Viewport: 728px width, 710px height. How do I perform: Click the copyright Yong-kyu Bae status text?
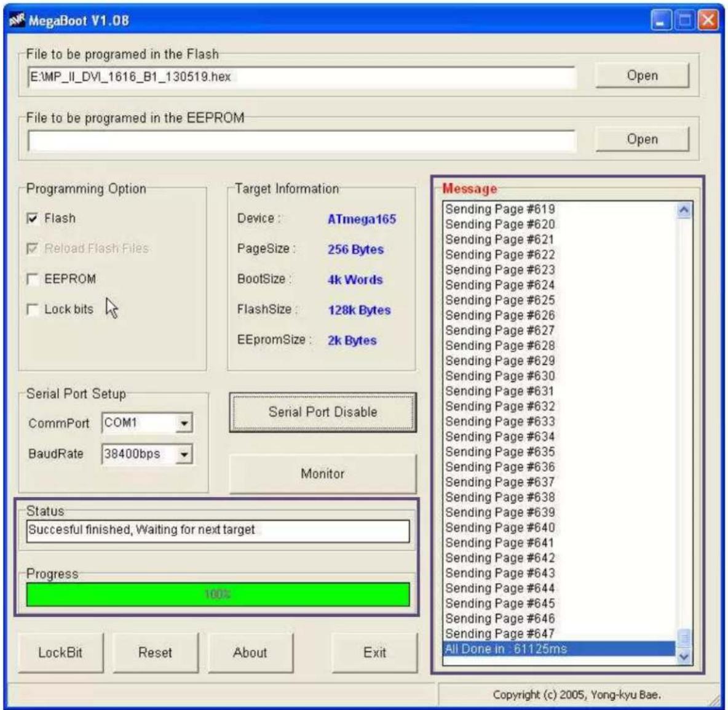point(577,695)
